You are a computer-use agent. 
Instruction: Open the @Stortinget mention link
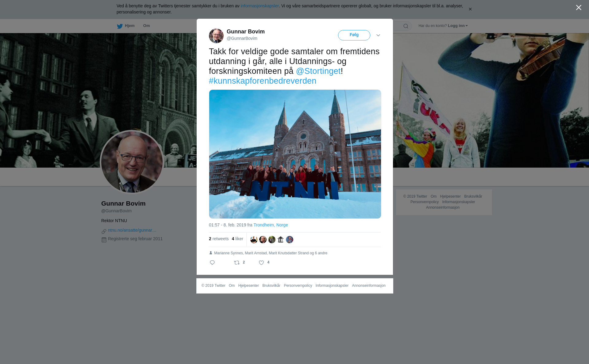pyautogui.click(x=318, y=71)
